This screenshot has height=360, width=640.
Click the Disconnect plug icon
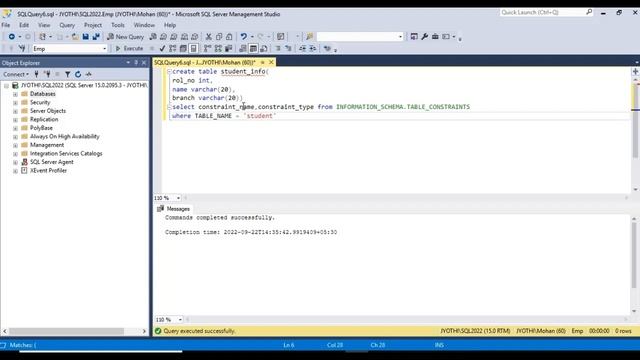[x=47, y=74]
